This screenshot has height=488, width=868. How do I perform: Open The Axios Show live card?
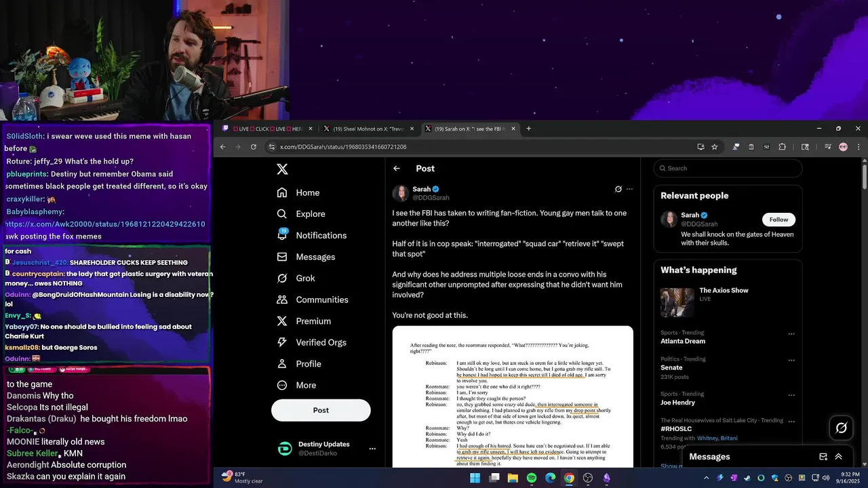(728, 302)
